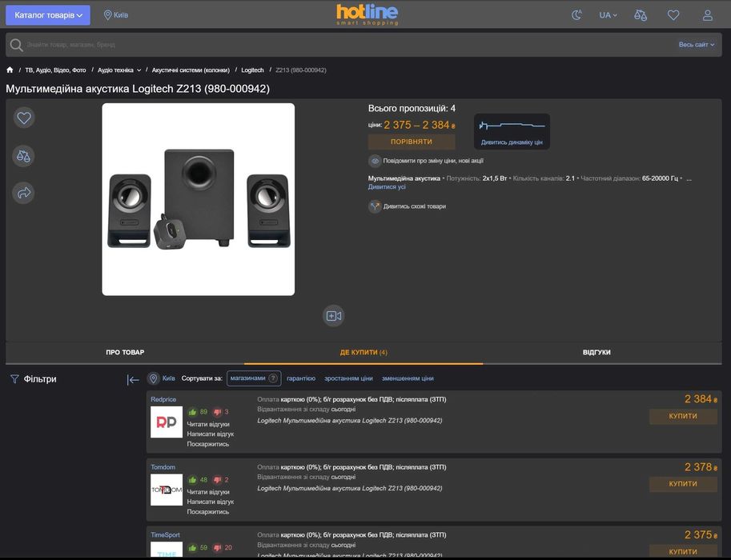731x560 pixels.
Task: Open video review camera icon below image
Action: click(333, 316)
